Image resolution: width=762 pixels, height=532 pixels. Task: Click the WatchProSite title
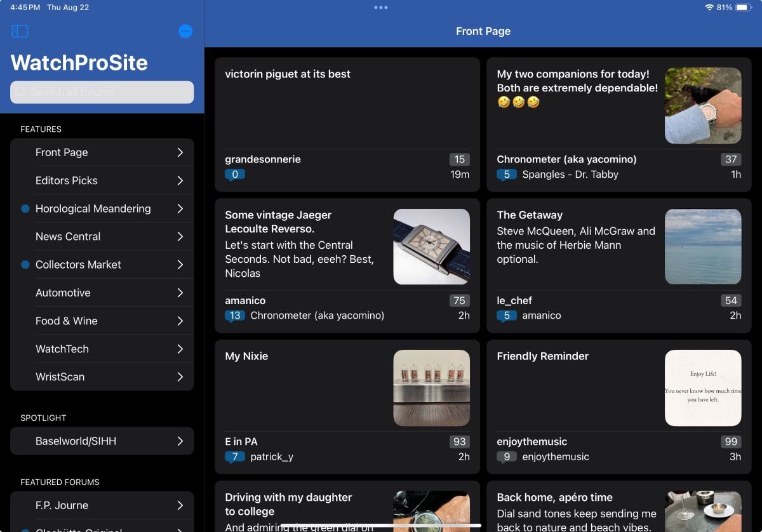click(x=79, y=62)
